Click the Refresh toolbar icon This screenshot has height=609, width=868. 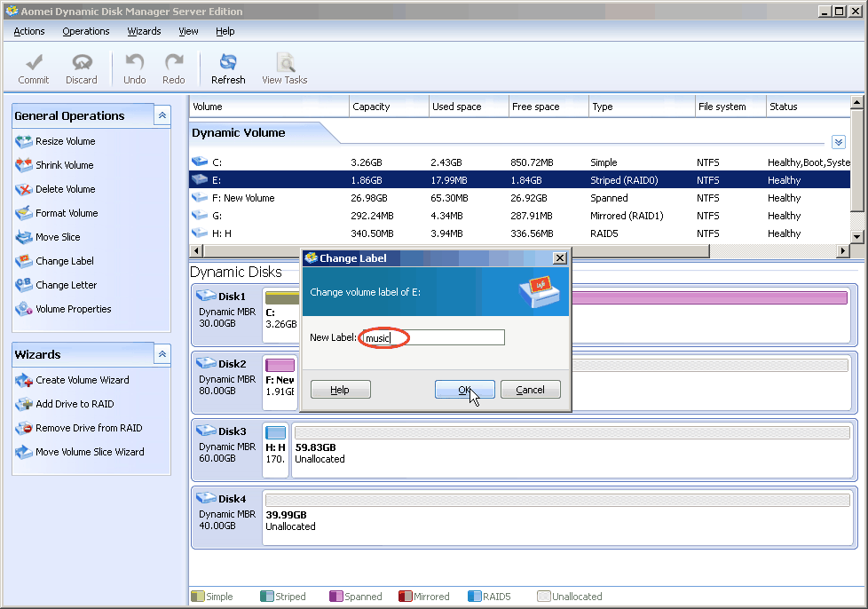click(x=228, y=68)
